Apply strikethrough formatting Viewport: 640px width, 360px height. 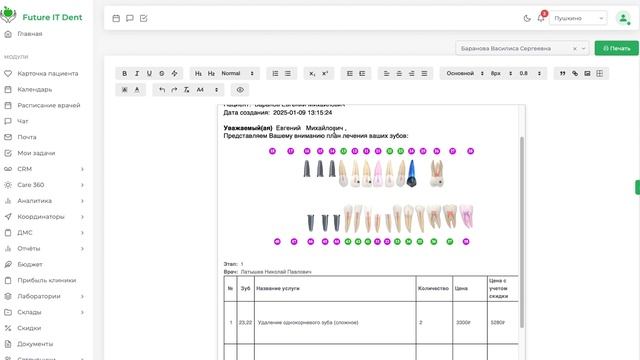pyautogui.click(x=162, y=73)
